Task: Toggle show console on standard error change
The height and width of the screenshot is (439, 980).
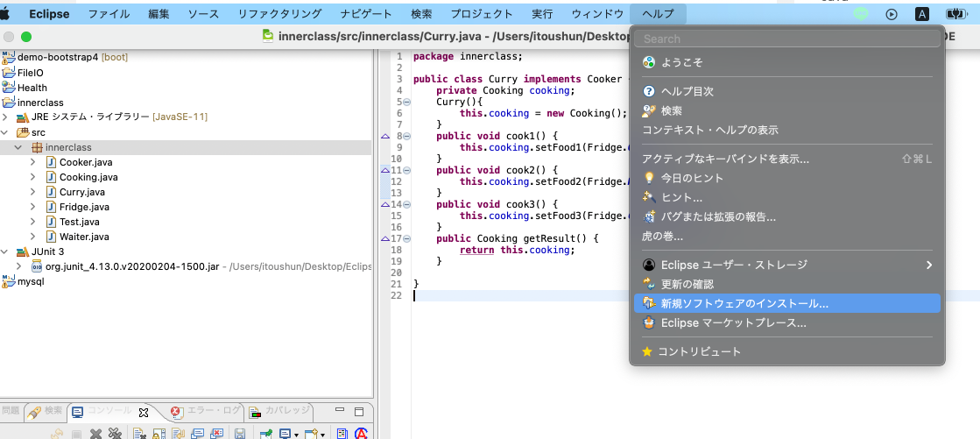Action: click(x=216, y=434)
